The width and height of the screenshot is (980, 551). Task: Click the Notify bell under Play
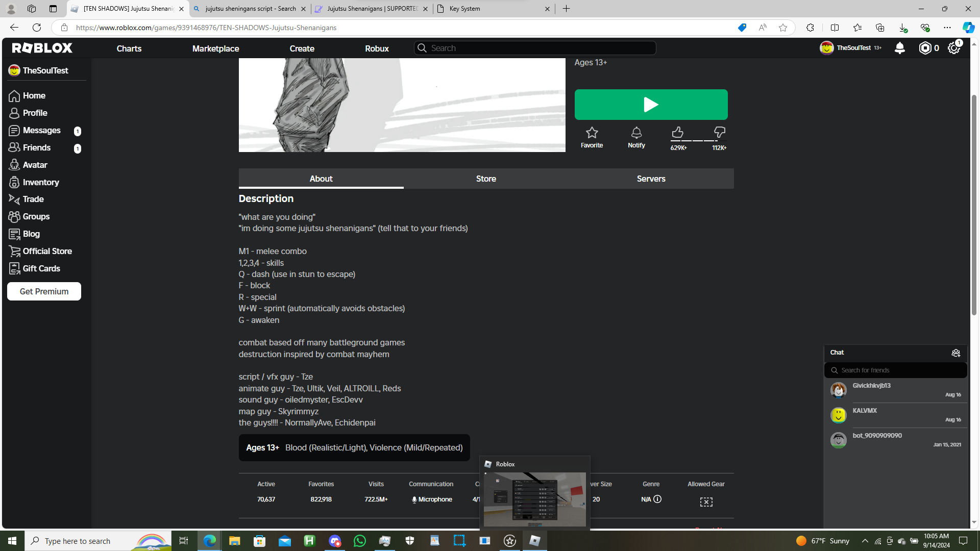tap(636, 133)
